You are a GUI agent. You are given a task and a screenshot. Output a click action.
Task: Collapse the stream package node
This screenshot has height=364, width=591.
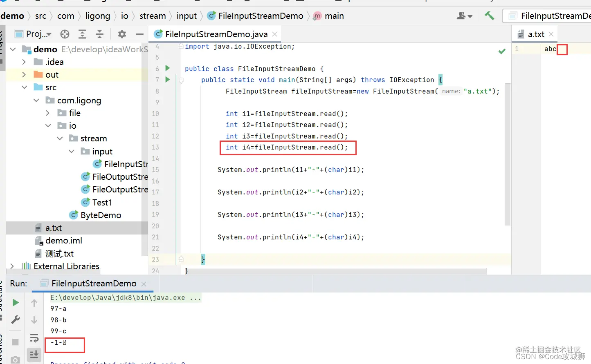coord(60,138)
